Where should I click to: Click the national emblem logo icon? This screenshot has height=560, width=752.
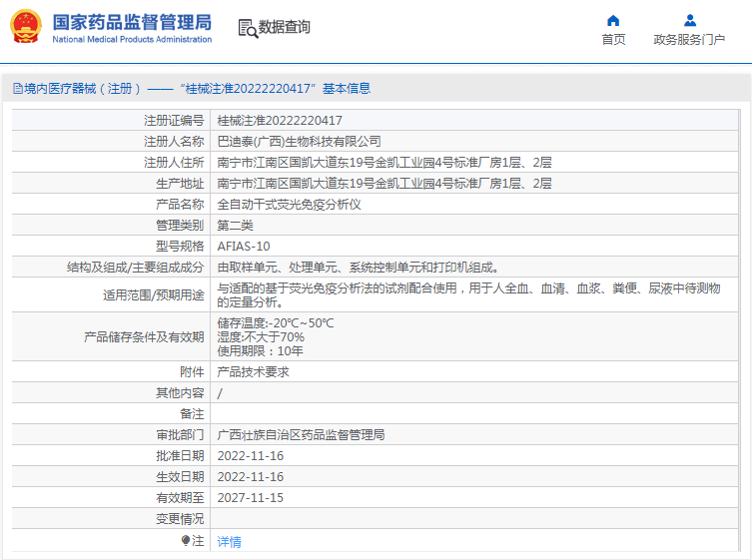(x=25, y=27)
